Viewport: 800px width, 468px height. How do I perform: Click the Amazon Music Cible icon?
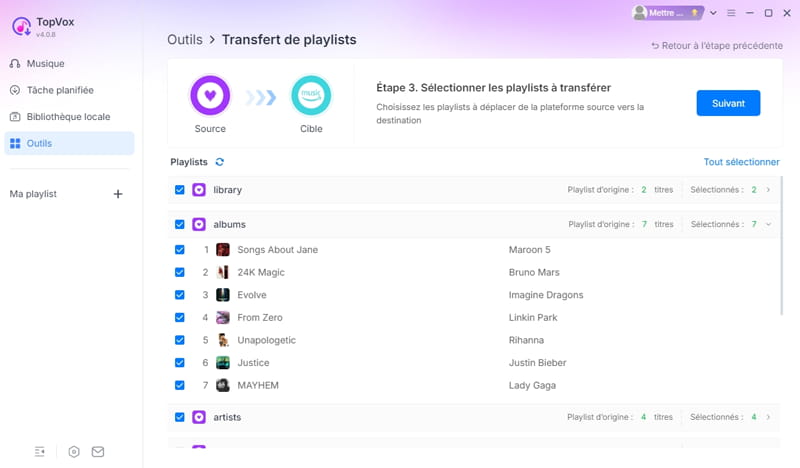(311, 95)
